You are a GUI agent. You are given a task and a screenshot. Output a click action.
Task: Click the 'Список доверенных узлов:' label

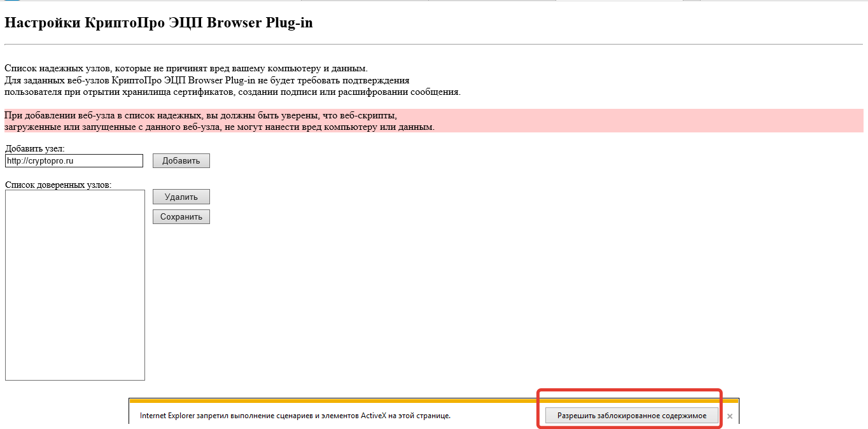click(58, 185)
